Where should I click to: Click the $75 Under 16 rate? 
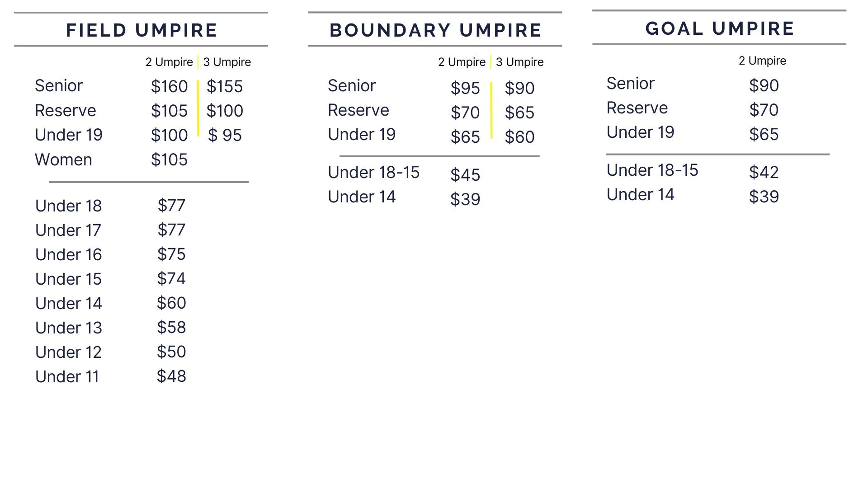coord(171,254)
